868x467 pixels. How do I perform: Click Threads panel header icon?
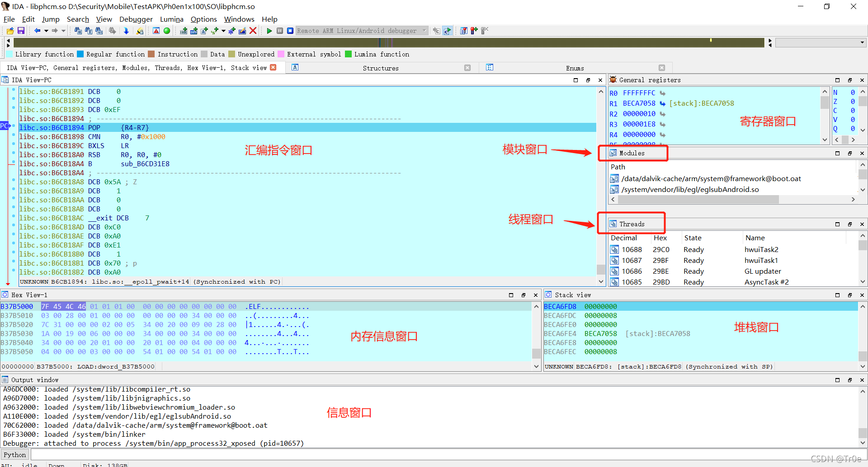pyautogui.click(x=613, y=224)
